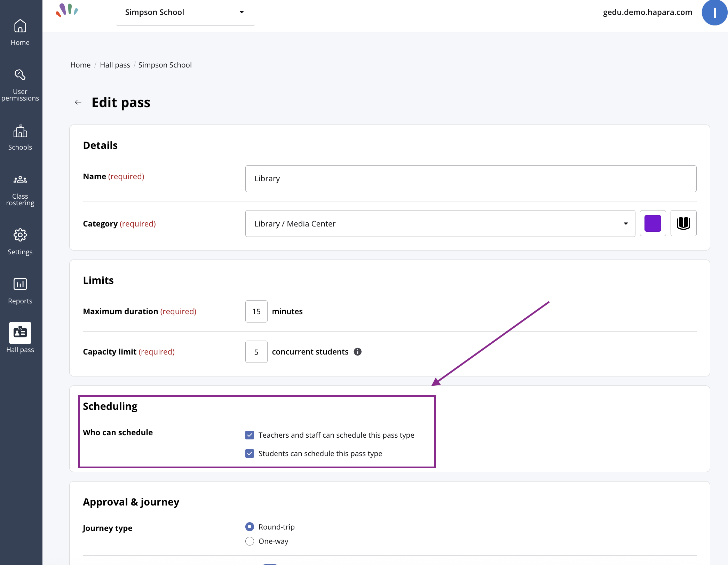The height and width of the screenshot is (565, 728).
Task: Open the user avatar menu
Action: pyautogui.click(x=714, y=13)
